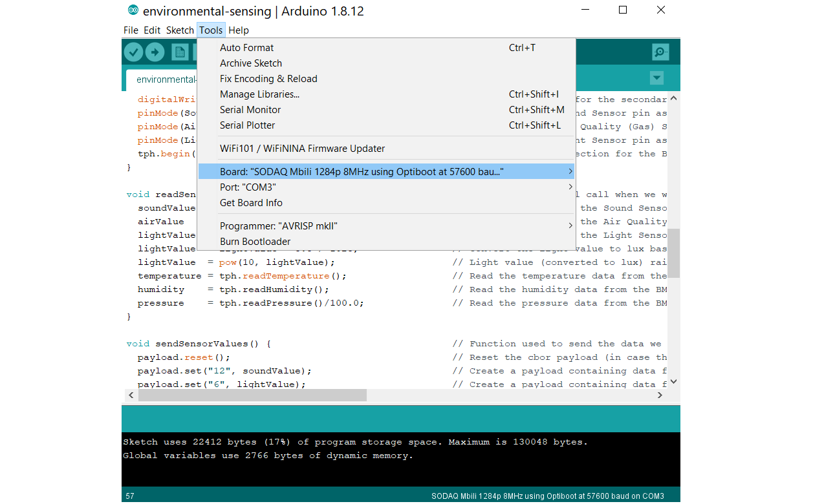813x504 pixels.
Task: Click console line "Sketch uses 22412 bytes"
Action: pos(355,443)
